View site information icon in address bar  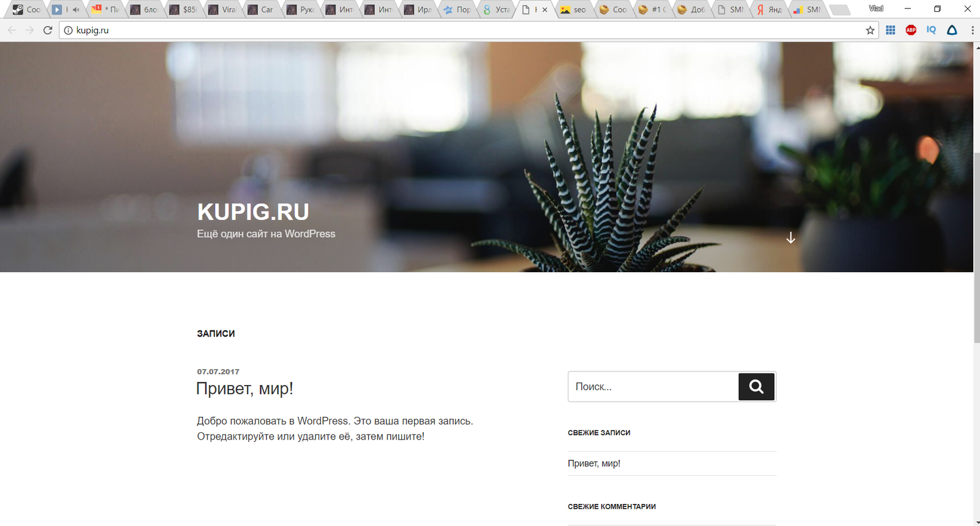pos(68,30)
